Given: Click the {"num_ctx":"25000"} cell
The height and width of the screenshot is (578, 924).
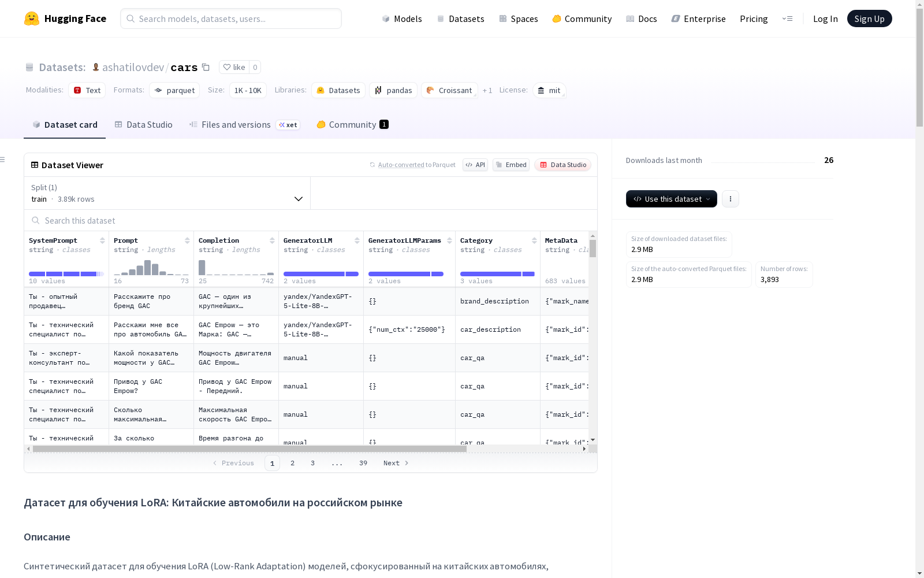Looking at the screenshot, I should (409, 329).
